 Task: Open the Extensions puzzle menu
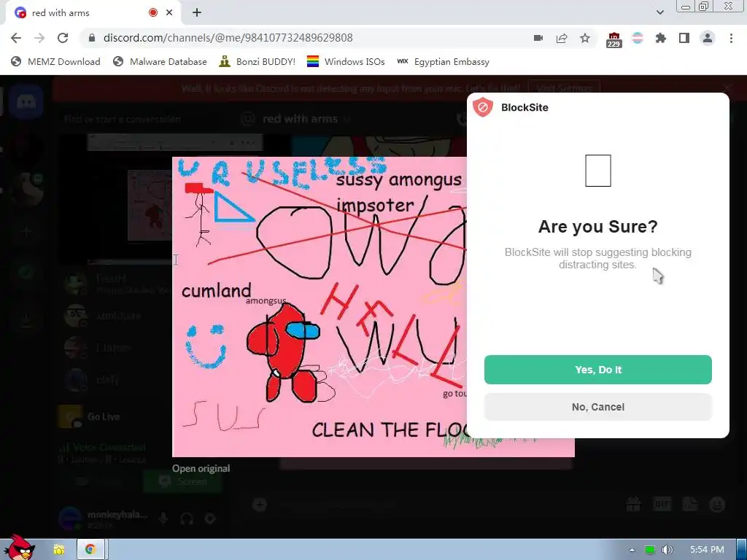point(661,38)
